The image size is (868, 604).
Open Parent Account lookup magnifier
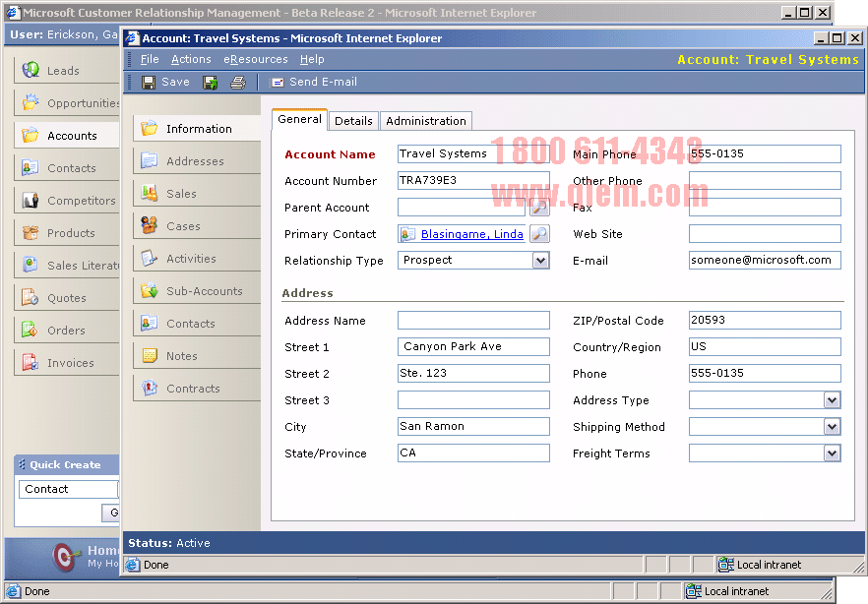pos(539,208)
